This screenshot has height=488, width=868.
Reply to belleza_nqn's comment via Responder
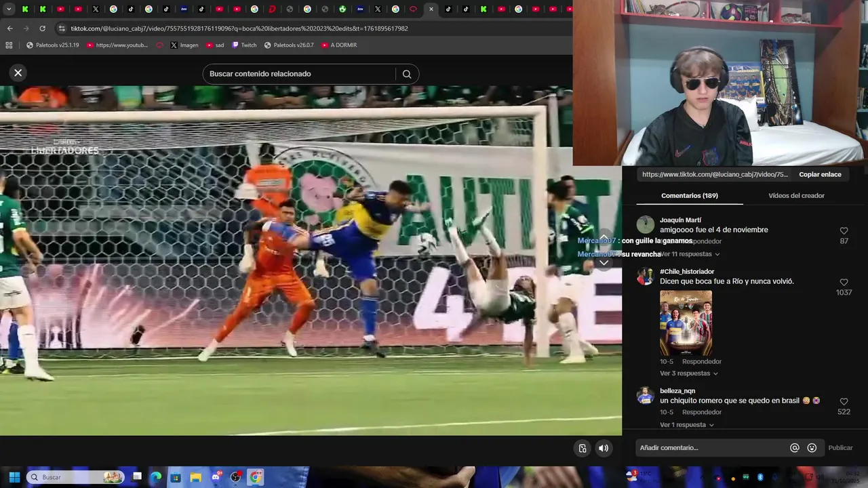(702, 412)
